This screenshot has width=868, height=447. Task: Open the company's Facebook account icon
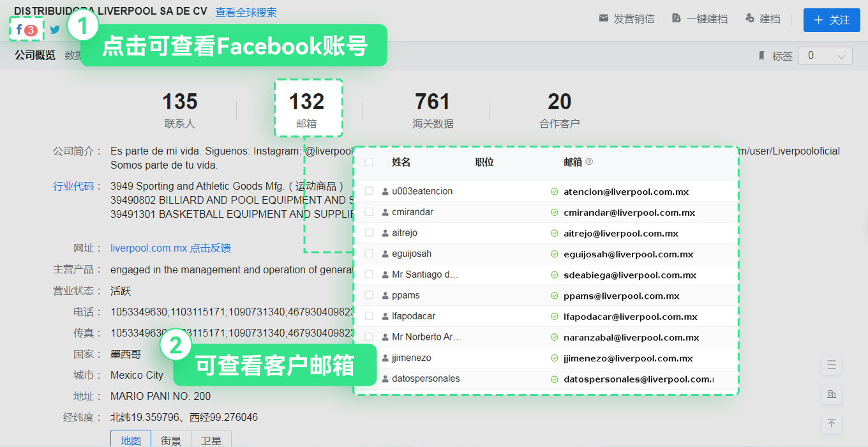click(19, 29)
